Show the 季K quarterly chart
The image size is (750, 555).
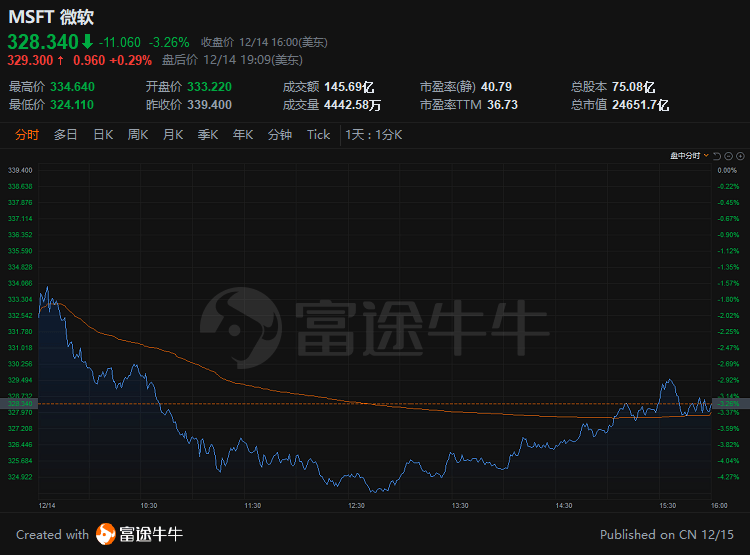click(208, 135)
